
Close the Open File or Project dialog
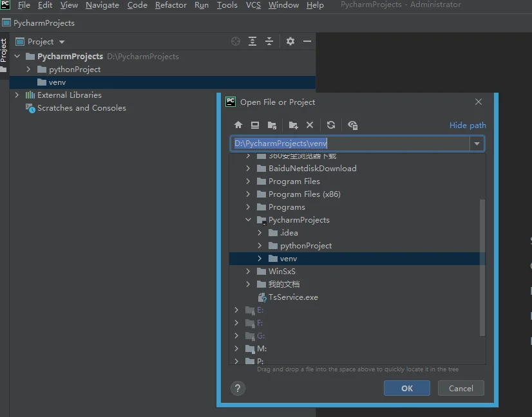(x=479, y=102)
